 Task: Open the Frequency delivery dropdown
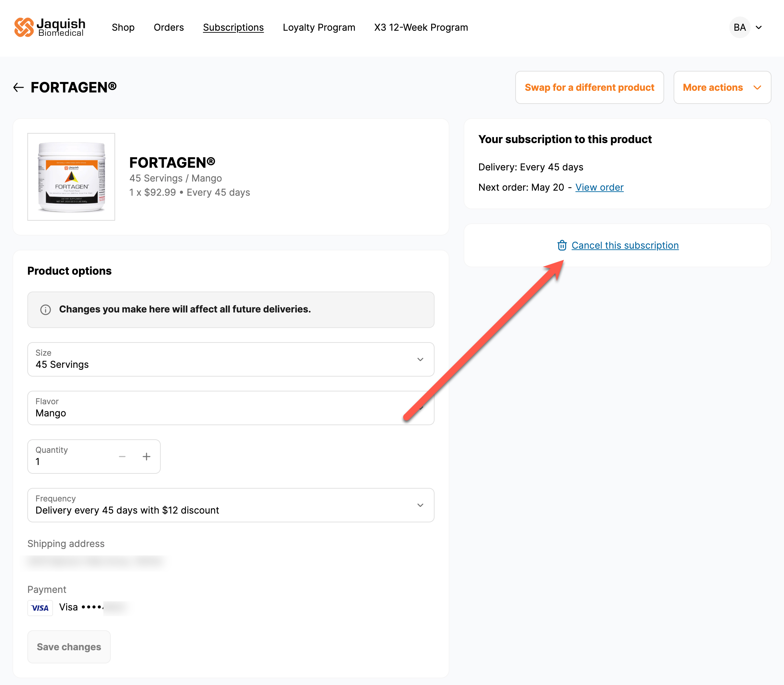[x=231, y=505]
